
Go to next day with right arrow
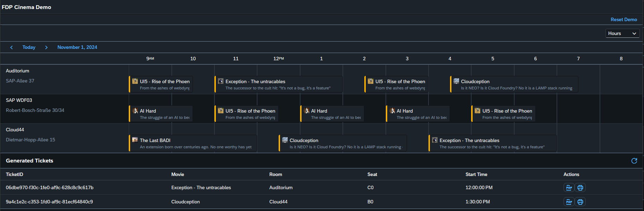click(46, 47)
